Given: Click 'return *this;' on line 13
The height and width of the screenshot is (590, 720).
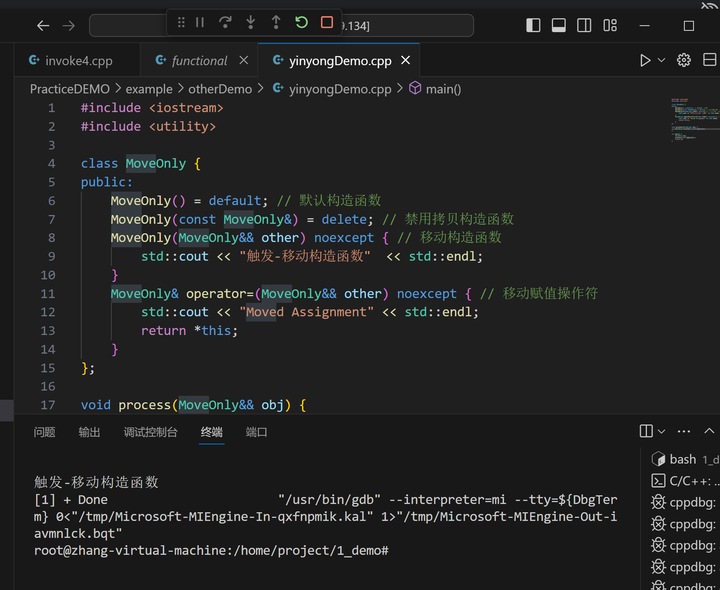Looking at the screenshot, I should point(189,331).
